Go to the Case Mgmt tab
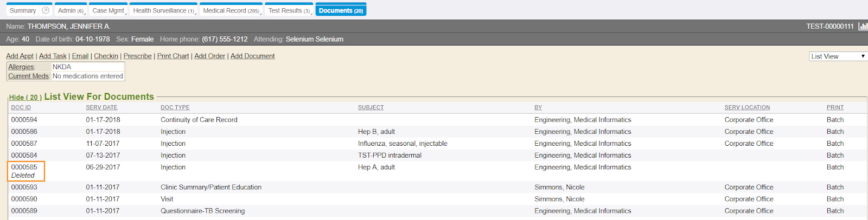This screenshot has width=868, height=220. pos(108,11)
